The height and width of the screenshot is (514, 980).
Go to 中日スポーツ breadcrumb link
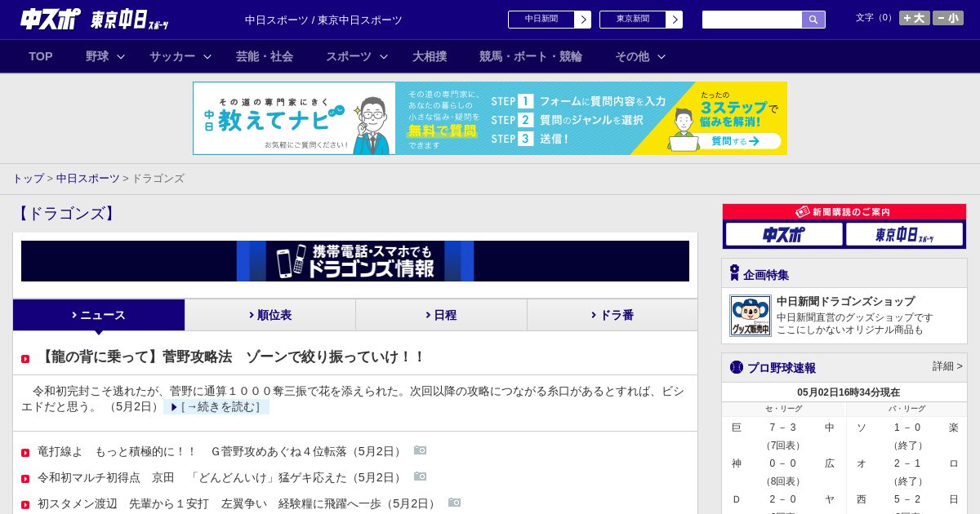(88, 179)
